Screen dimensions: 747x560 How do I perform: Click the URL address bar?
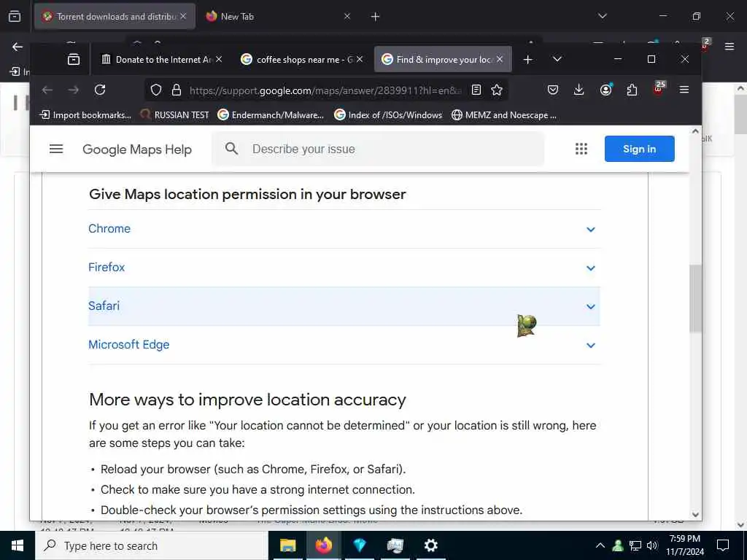[x=325, y=90]
